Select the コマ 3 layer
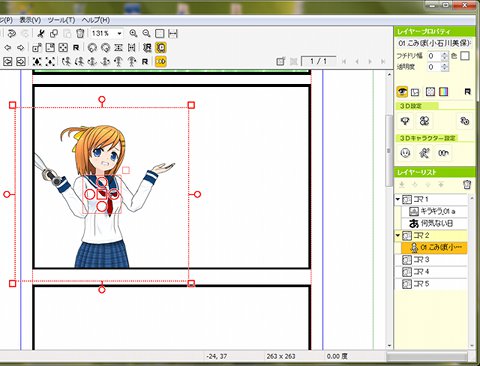Screen dimensions: 480x366 tap(431, 260)
